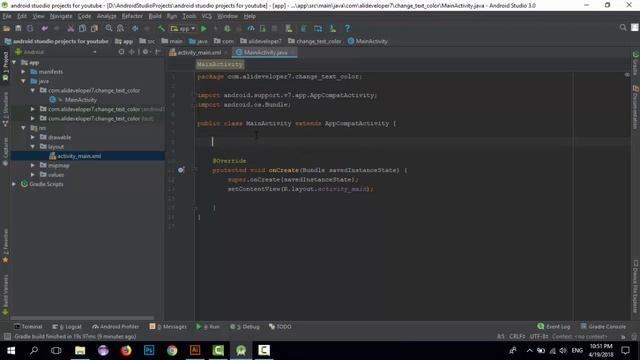The image size is (640, 360).
Task: Expand the drawable folder
Action: 33,137
